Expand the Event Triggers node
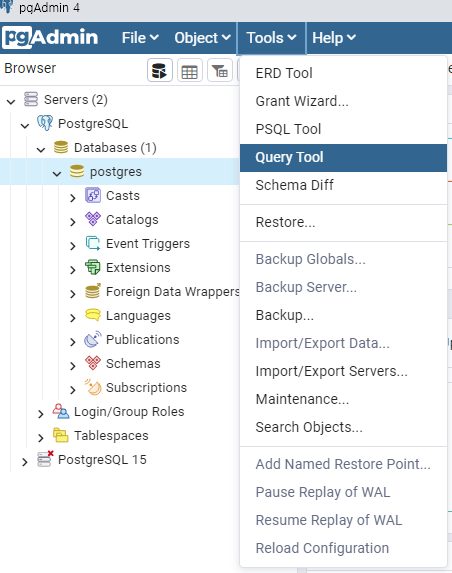 tap(73, 246)
